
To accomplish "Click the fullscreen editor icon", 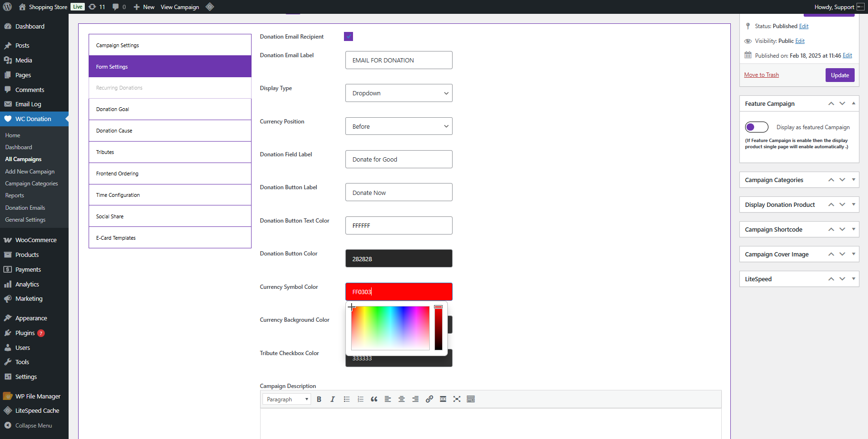I will (457, 399).
